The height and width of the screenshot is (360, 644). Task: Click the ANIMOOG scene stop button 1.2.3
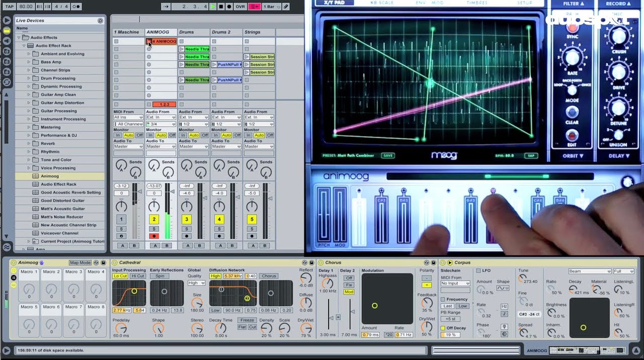coord(164,105)
